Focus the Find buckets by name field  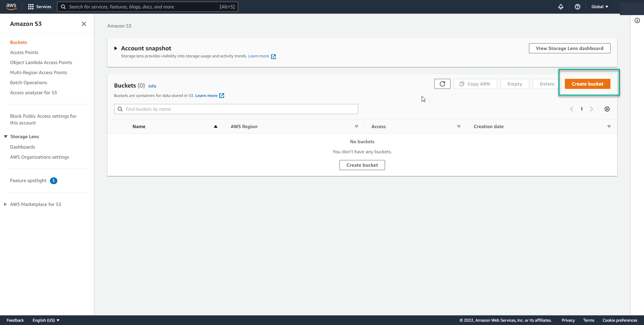(240, 109)
